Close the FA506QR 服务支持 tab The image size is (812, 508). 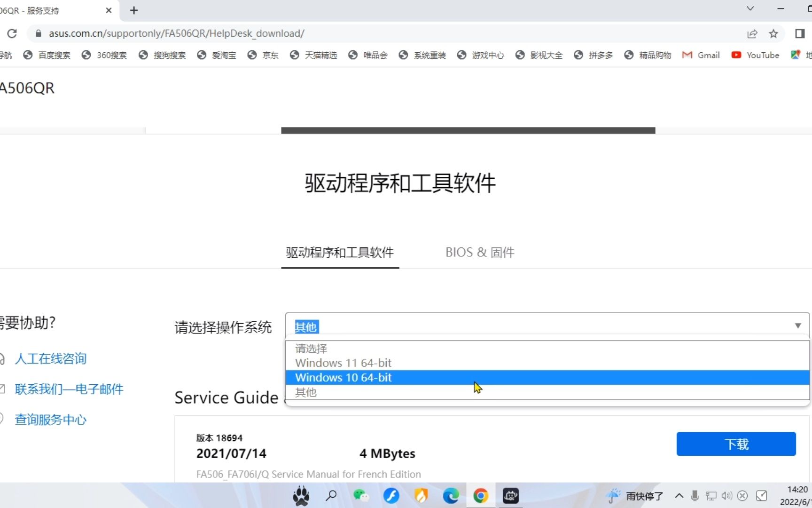click(x=109, y=10)
